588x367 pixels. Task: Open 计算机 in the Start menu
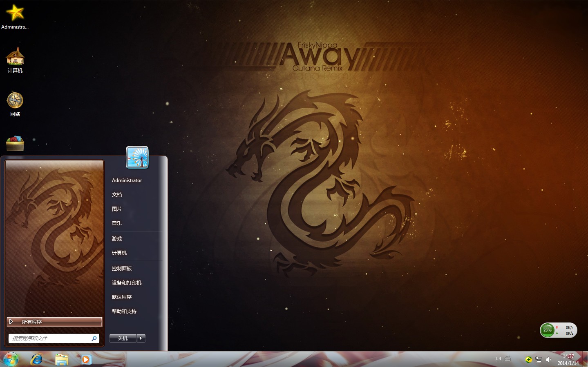(x=119, y=253)
